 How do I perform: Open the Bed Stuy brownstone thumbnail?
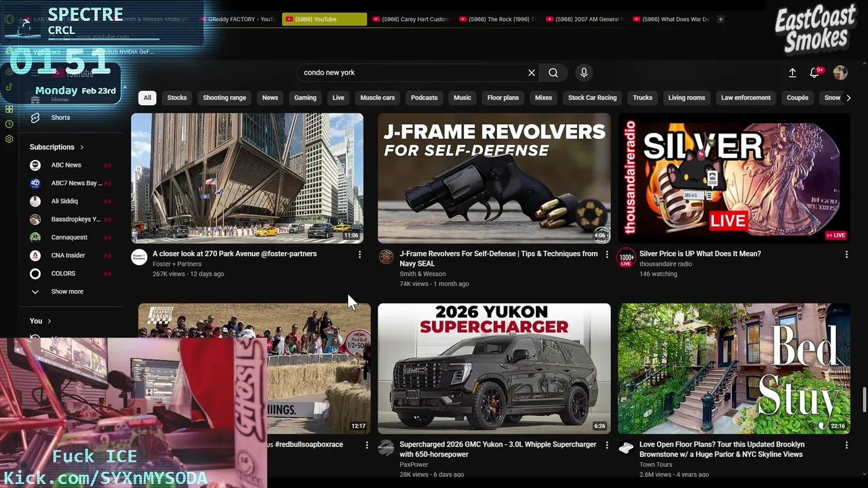point(734,368)
